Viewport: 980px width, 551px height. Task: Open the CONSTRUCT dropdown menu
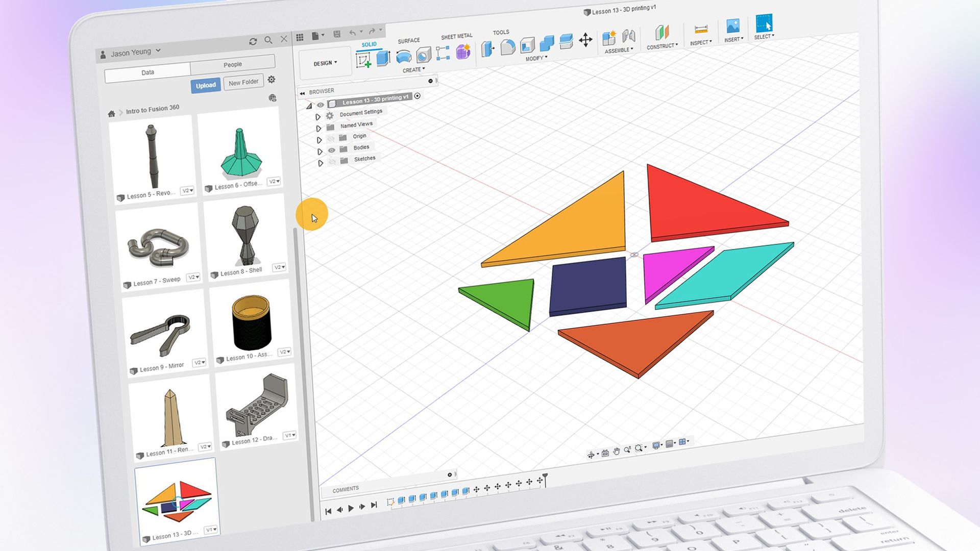[x=663, y=46]
